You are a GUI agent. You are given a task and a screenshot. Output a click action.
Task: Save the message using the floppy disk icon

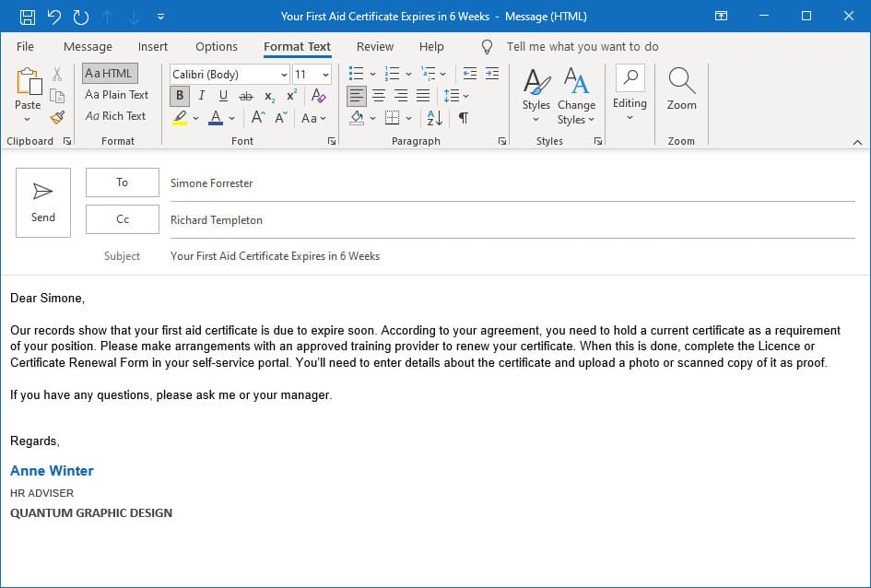[x=28, y=17]
